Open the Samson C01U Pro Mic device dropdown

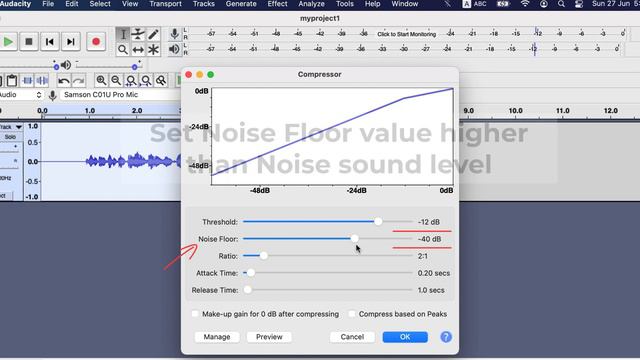click(x=120, y=95)
